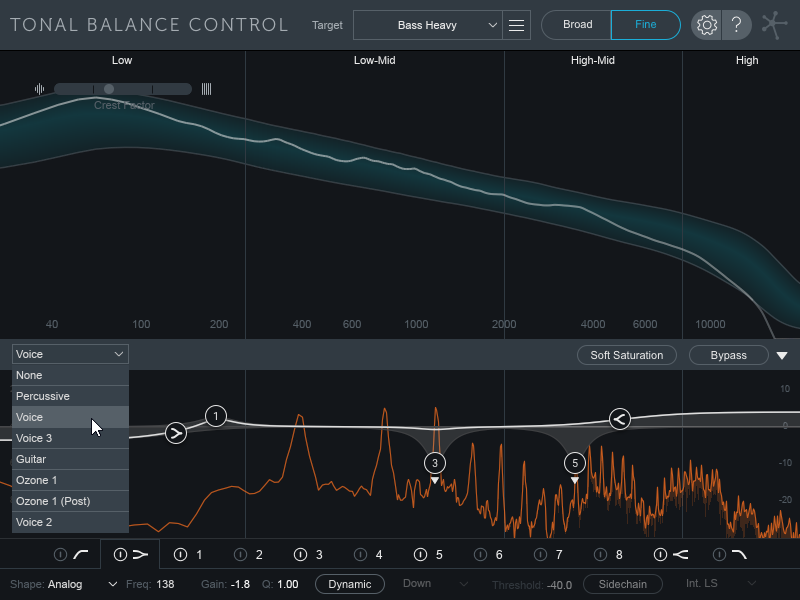800x600 pixels.
Task: Enable band 8 power button
Action: click(x=601, y=555)
